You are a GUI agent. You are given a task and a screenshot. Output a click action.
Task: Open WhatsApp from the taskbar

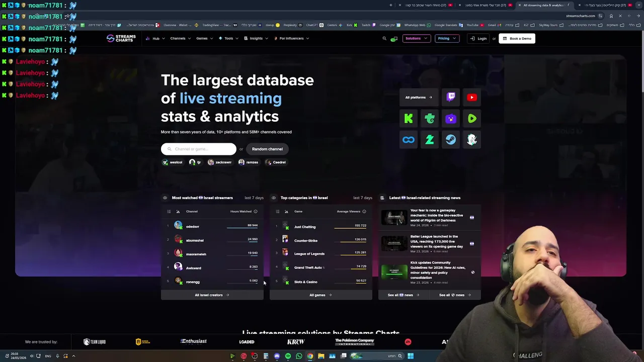click(299, 356)
